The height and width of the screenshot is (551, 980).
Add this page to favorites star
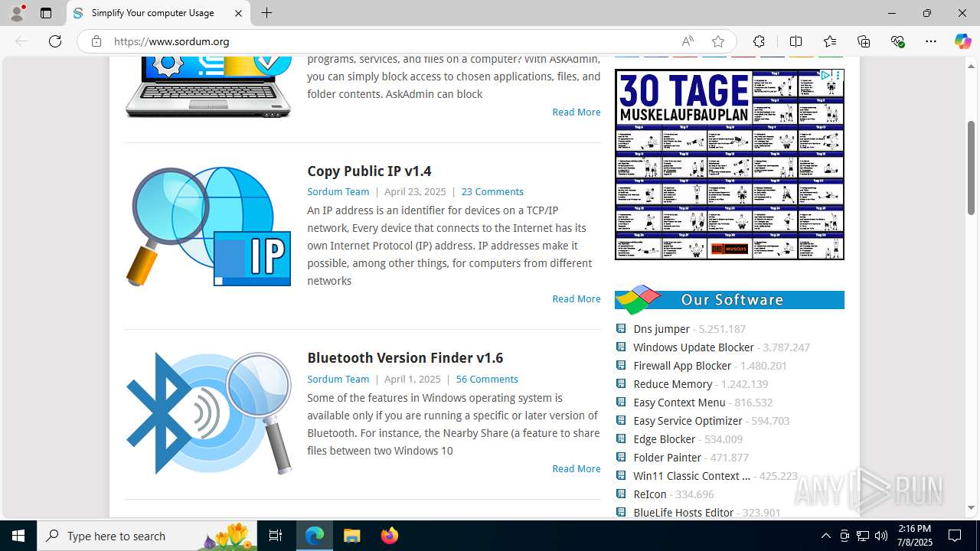point(718,41)
